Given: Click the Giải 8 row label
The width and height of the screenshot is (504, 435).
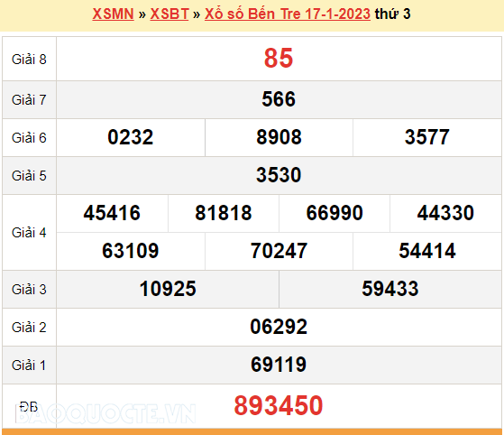Looking at the screenshot, I should [29, 60].
